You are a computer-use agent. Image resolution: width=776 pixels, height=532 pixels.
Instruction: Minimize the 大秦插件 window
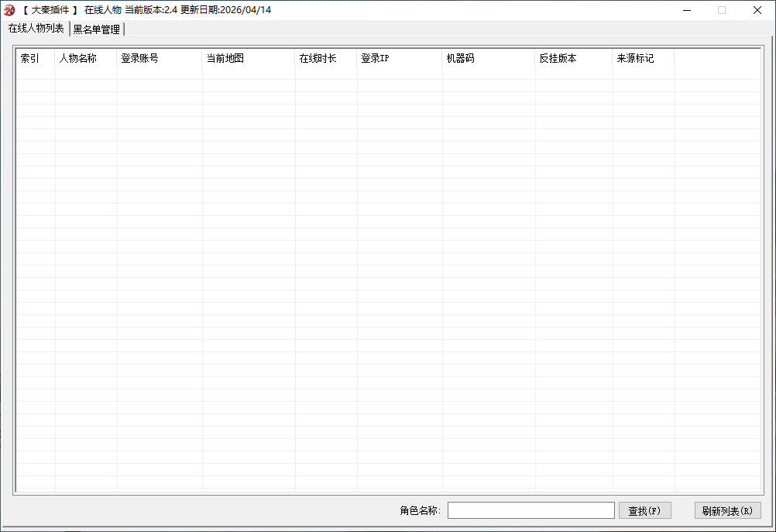(687, 10)
